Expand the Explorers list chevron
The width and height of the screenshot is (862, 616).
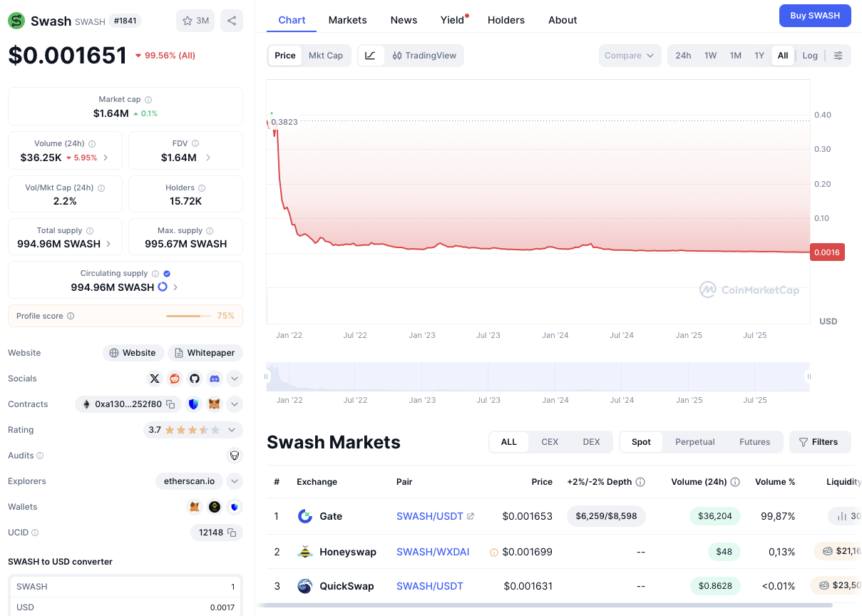[x=235, y=481]
